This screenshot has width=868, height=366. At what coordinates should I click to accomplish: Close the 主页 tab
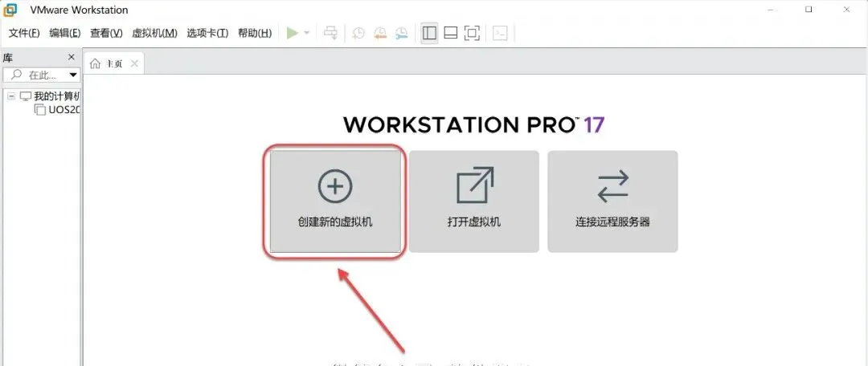point(134,63)
